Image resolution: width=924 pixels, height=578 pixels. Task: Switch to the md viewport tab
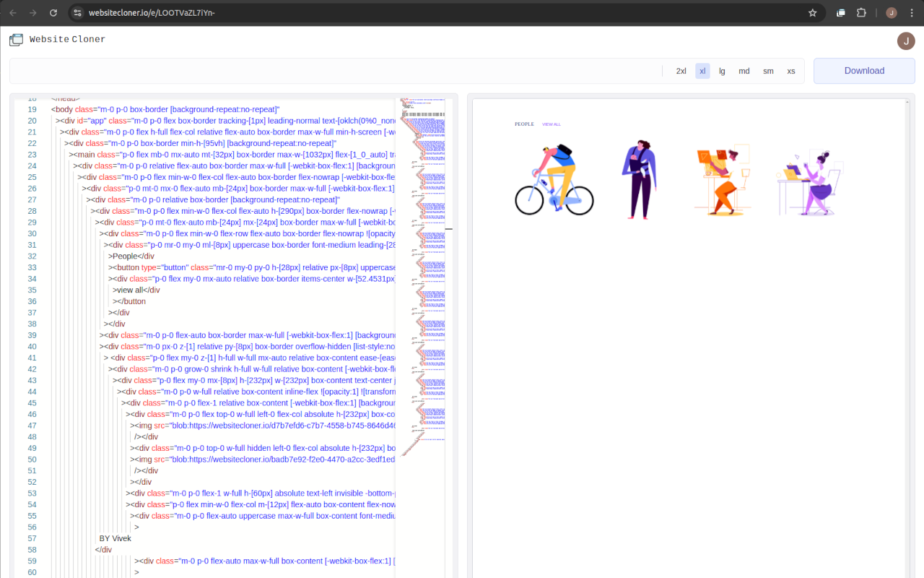pyautogui.click(x=744, y=71)
